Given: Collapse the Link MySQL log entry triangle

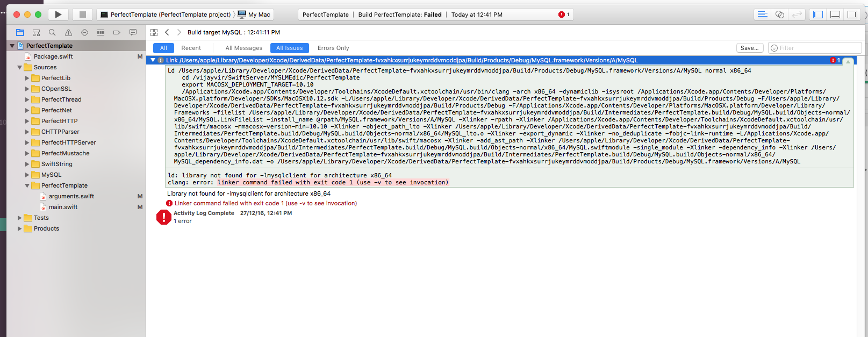Looking at the screenshot, I should point(153,60).
